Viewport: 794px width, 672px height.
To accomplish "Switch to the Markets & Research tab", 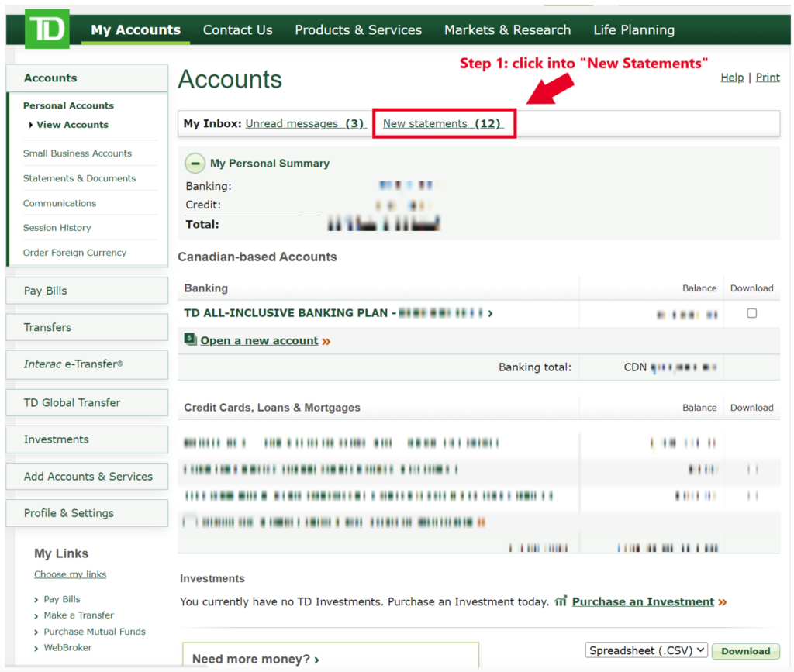I will (507, 30).
